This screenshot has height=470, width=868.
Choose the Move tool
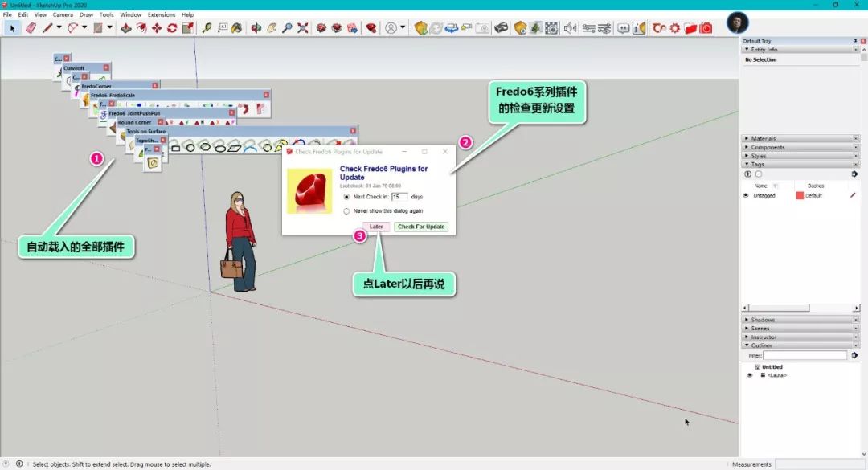coord(158,27)
